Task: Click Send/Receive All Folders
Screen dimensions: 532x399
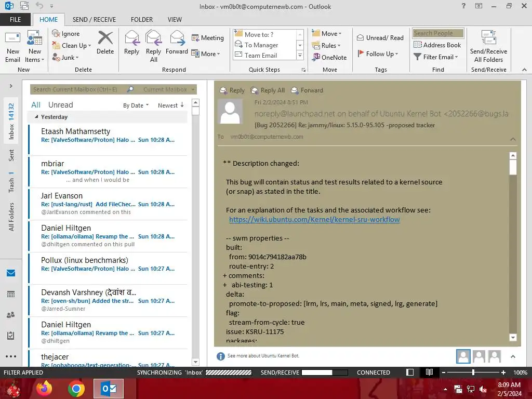Action: [488, 47]
